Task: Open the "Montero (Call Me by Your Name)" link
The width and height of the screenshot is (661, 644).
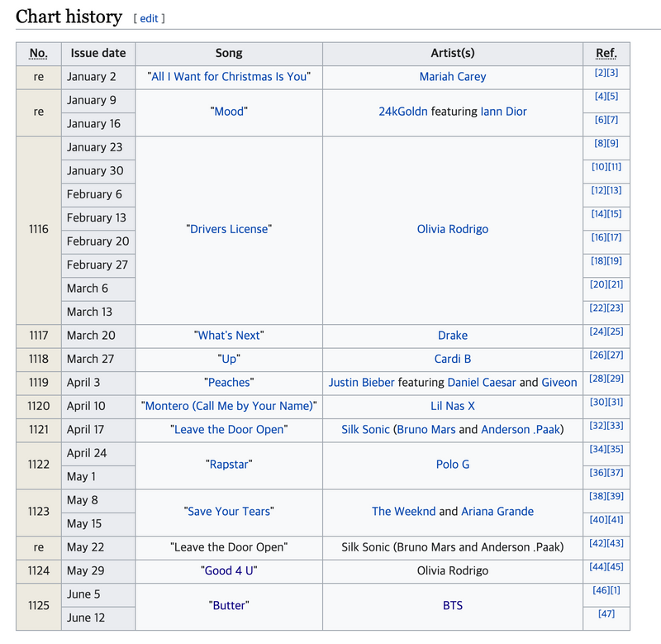Action: pos(229,407)
